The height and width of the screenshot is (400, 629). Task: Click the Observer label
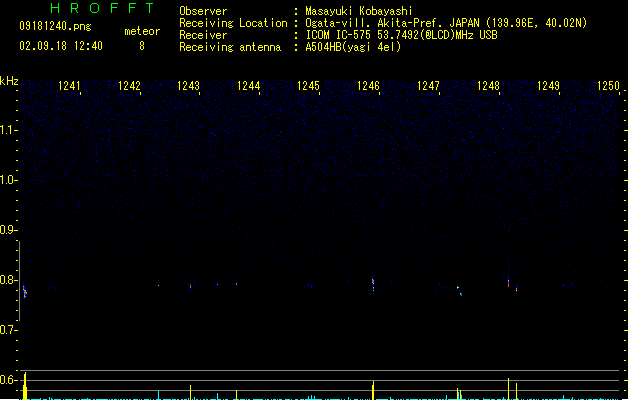coord(203,11)
